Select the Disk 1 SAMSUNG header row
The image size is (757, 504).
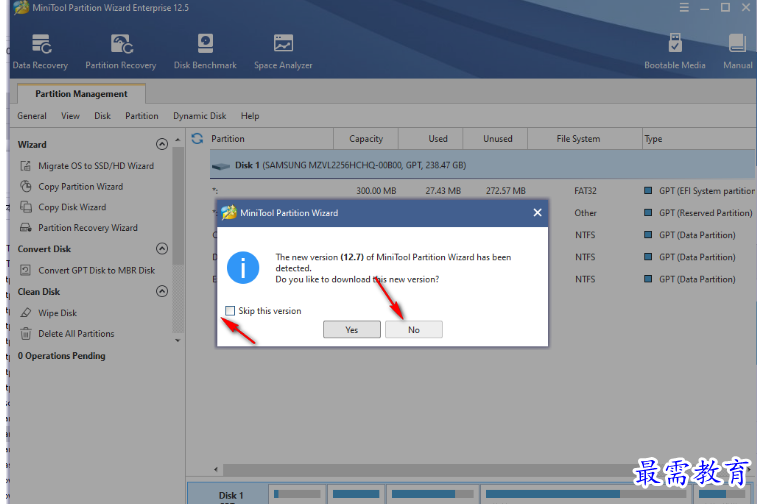pos(483,165)
